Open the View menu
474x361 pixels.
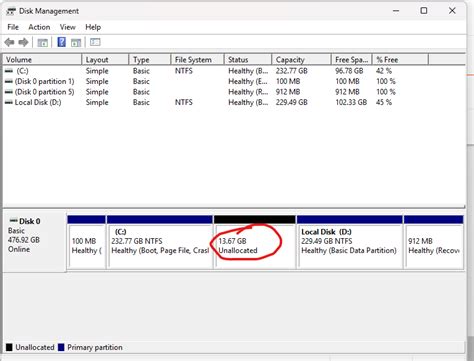coord(68,27)
